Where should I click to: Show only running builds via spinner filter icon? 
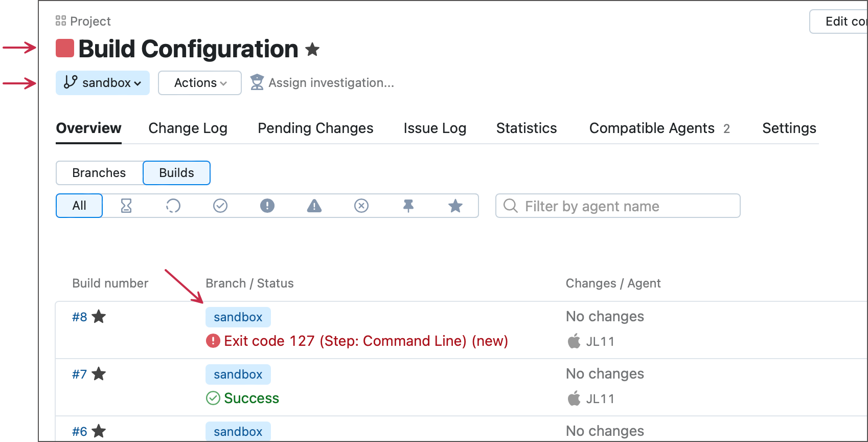(173, 206)
